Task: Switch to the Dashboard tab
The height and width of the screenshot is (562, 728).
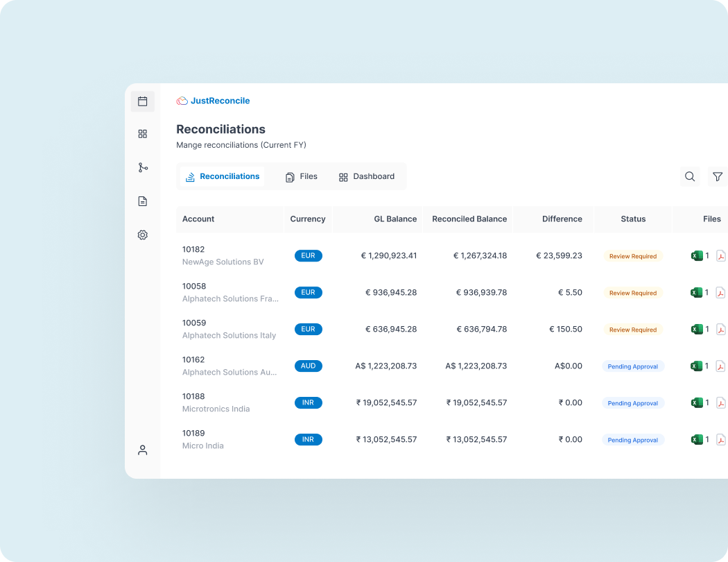Action: click(367, 176)
